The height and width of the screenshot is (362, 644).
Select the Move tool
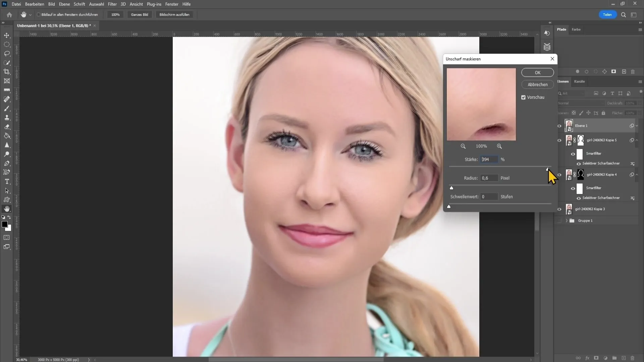click(7, 35)
